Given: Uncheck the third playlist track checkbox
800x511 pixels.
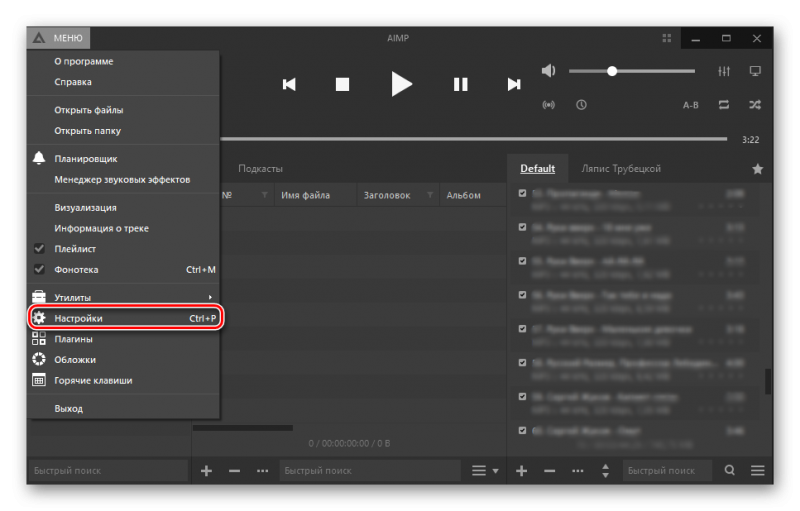Looking at the screenshot, I should [522, 261].
